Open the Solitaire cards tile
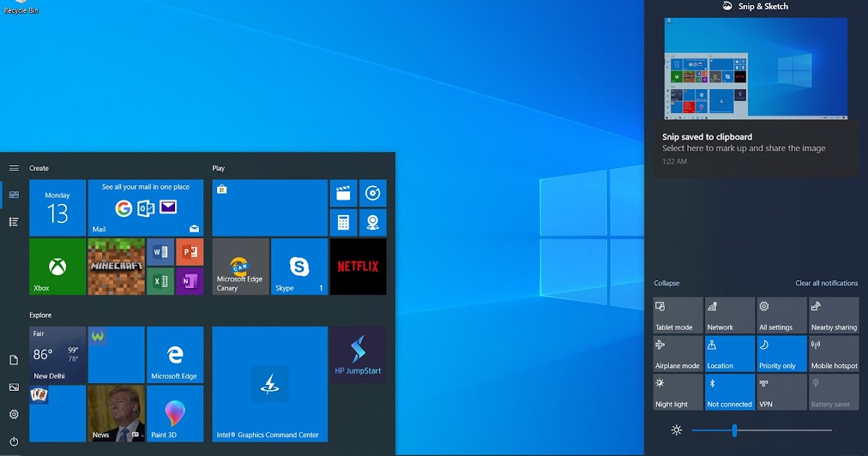Viewport: 868px width, 456px height. pyautogui.click(x=57, y=413)
